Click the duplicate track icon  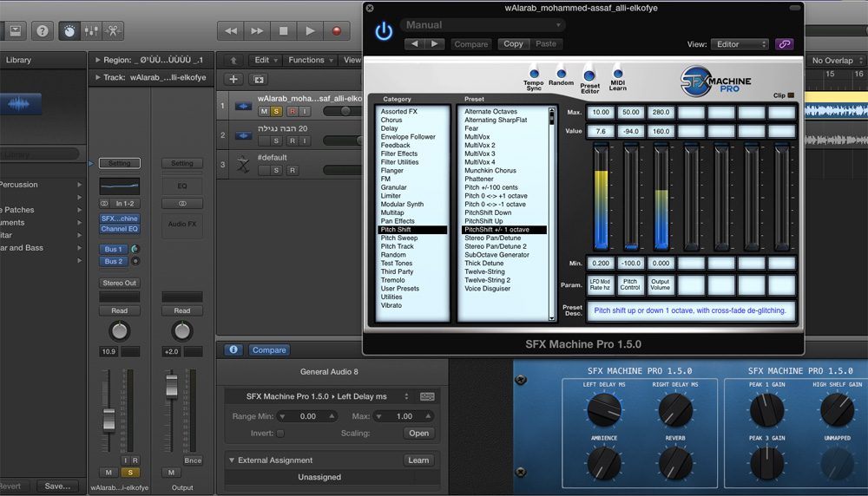(259, 80)
